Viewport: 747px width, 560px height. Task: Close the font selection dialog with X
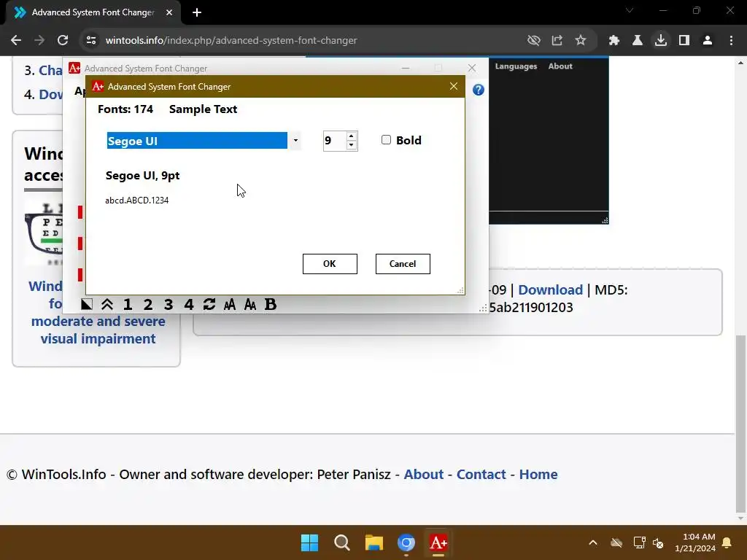click(x=454, y=86)
